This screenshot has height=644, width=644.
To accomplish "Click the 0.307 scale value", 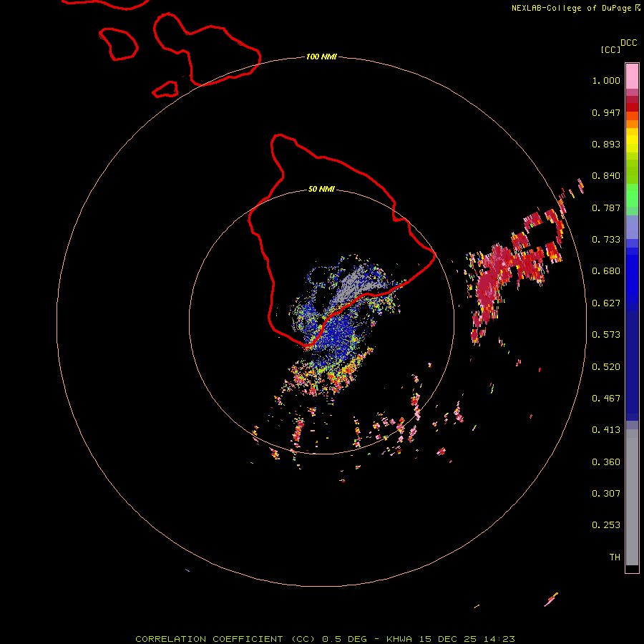I will [x=606, y=494].
